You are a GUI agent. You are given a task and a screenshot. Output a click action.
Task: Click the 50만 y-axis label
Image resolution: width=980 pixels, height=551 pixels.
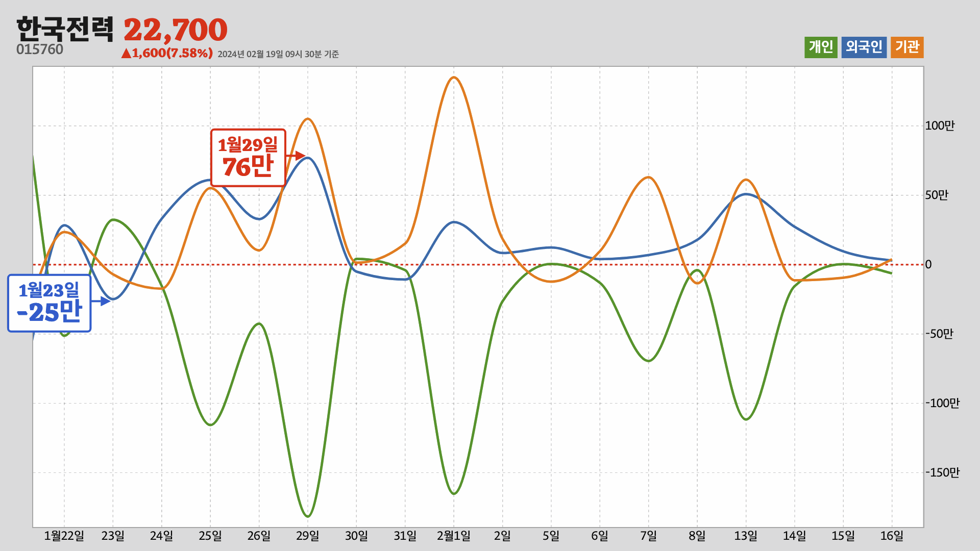click(x=937, y=195)
